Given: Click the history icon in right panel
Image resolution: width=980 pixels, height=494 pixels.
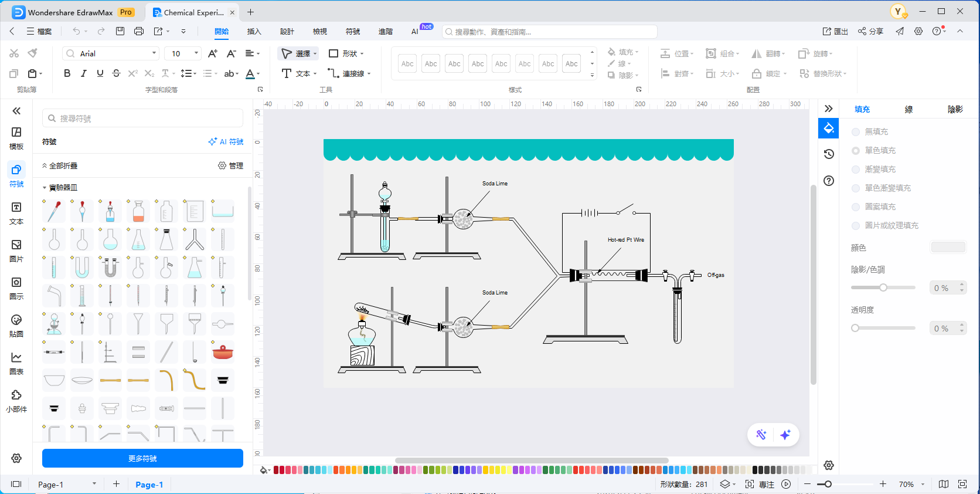Looking at the screenshot, I should [x=829, y=154].
